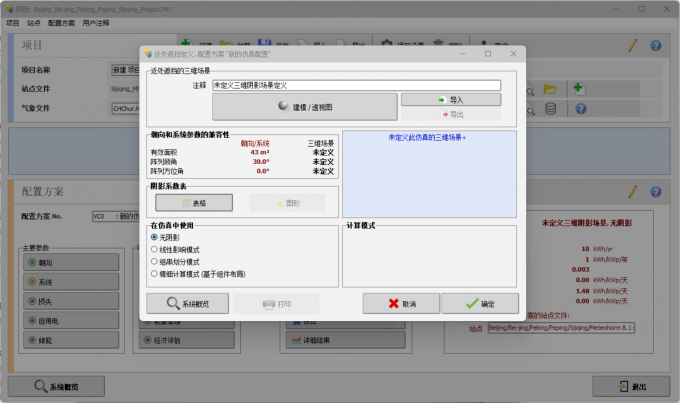
Task: Click the 详细结果 button in main window
Action: [x=346, y=340]
